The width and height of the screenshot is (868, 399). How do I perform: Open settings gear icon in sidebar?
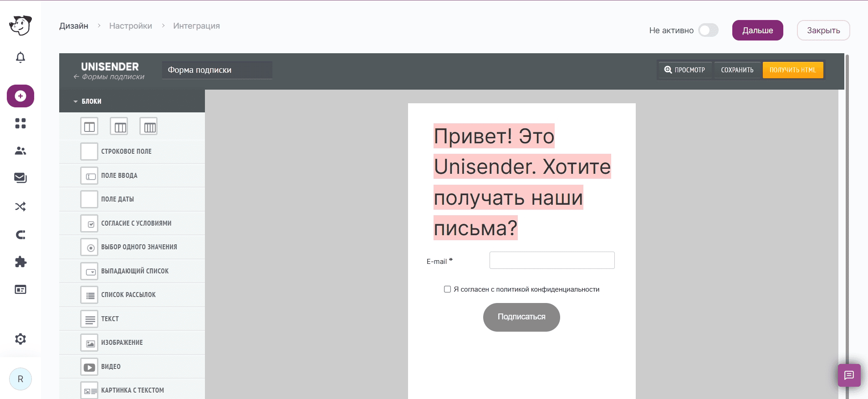click(x=20, y=339)
